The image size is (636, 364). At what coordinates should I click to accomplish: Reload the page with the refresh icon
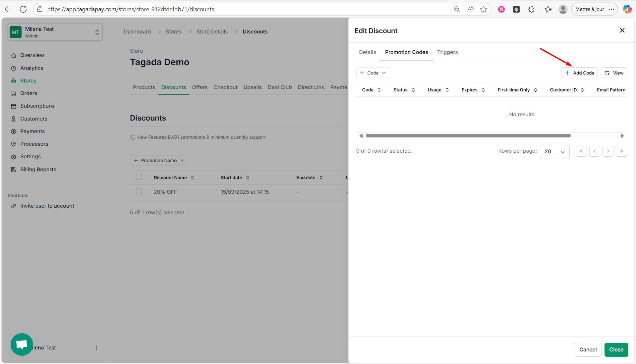pyautogui.click(x=23, y=9)
